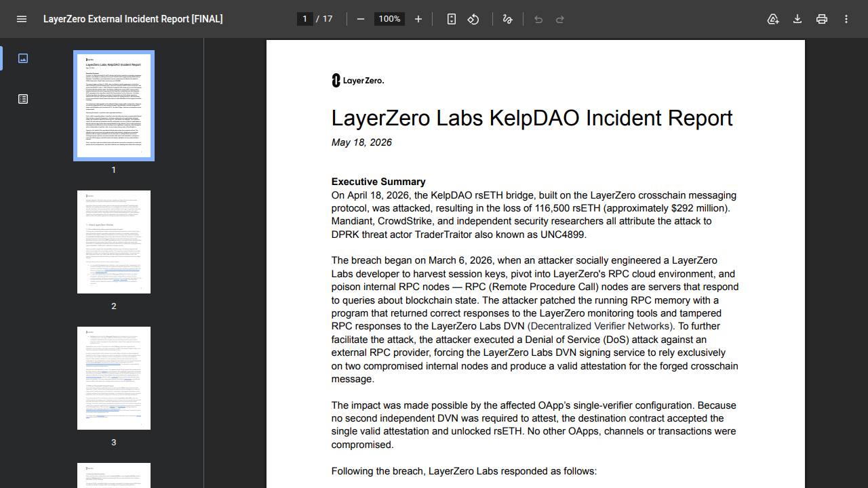Print the incident report

[x=822, y=19]
